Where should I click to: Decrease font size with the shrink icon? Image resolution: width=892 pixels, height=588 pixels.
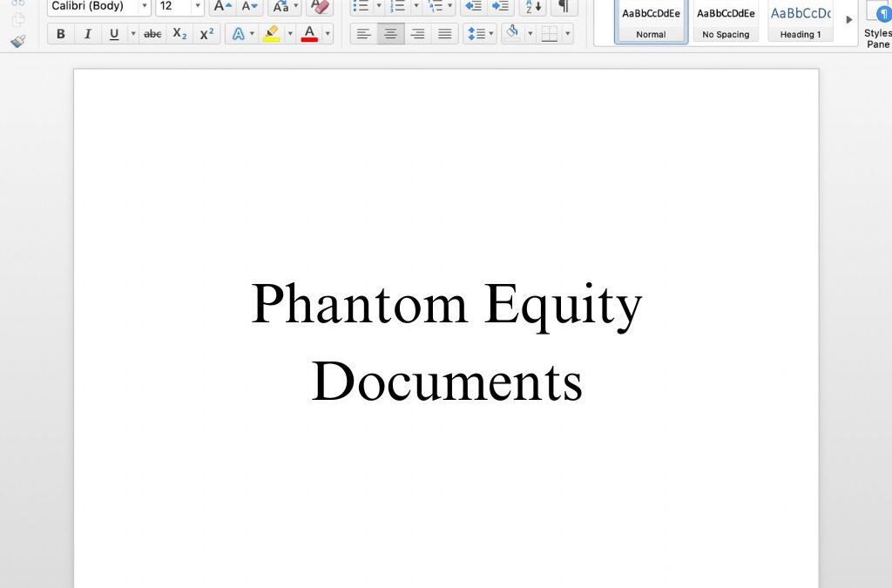tap(249, 6)
